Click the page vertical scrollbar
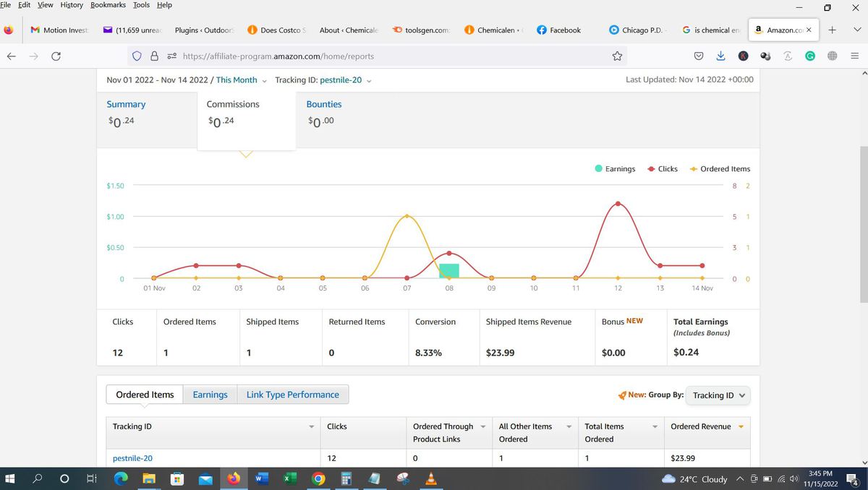Viewport: 868px width, 490px height. (862, 224)
